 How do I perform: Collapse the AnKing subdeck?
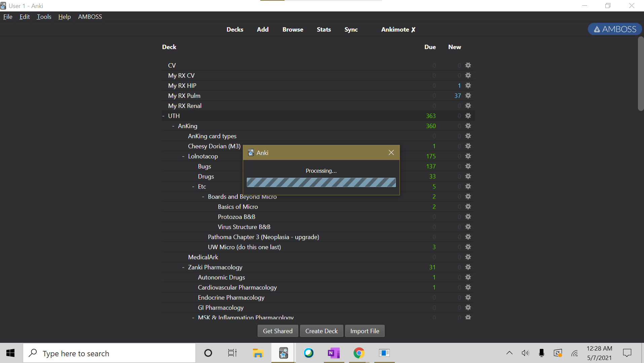[173, 126]
